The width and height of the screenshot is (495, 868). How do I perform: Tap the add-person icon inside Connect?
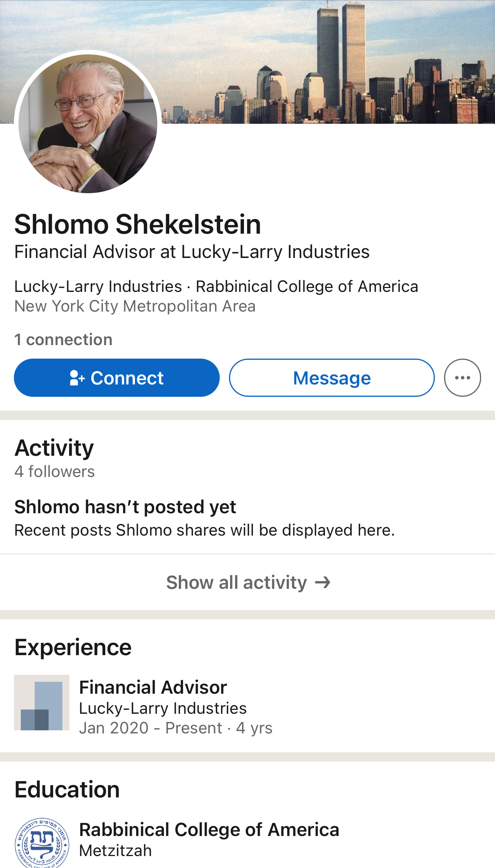[x=77, y=378]
